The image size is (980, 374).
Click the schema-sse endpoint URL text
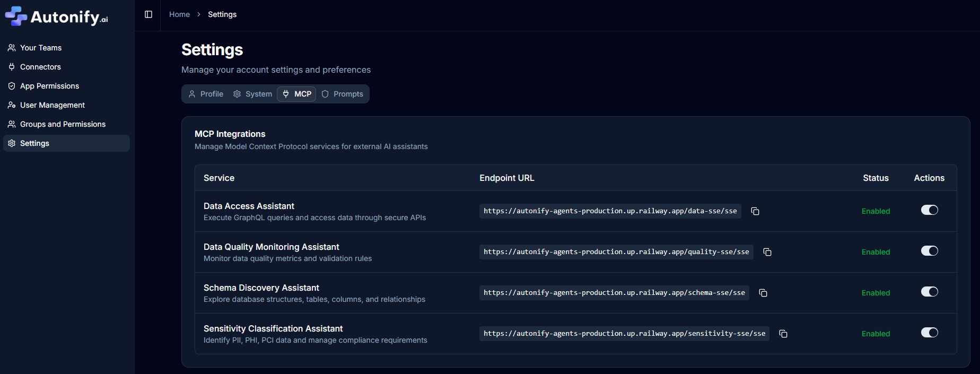tap(614, 293)
